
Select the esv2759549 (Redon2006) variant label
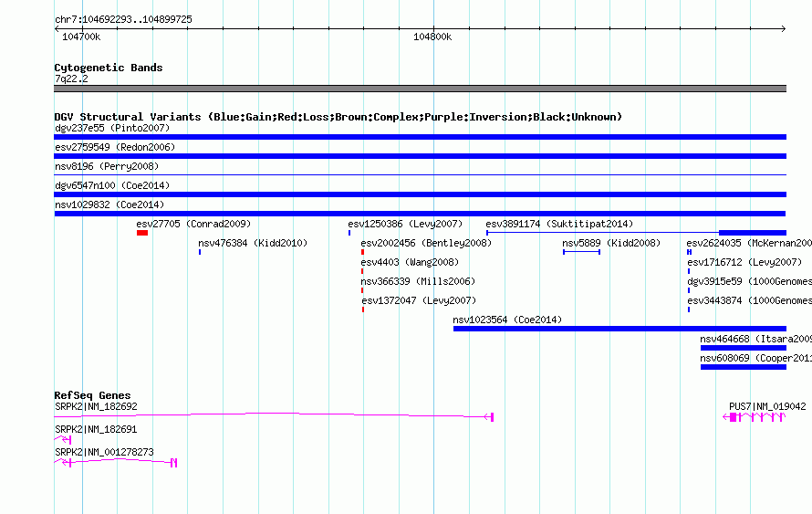tap(115, 147)
